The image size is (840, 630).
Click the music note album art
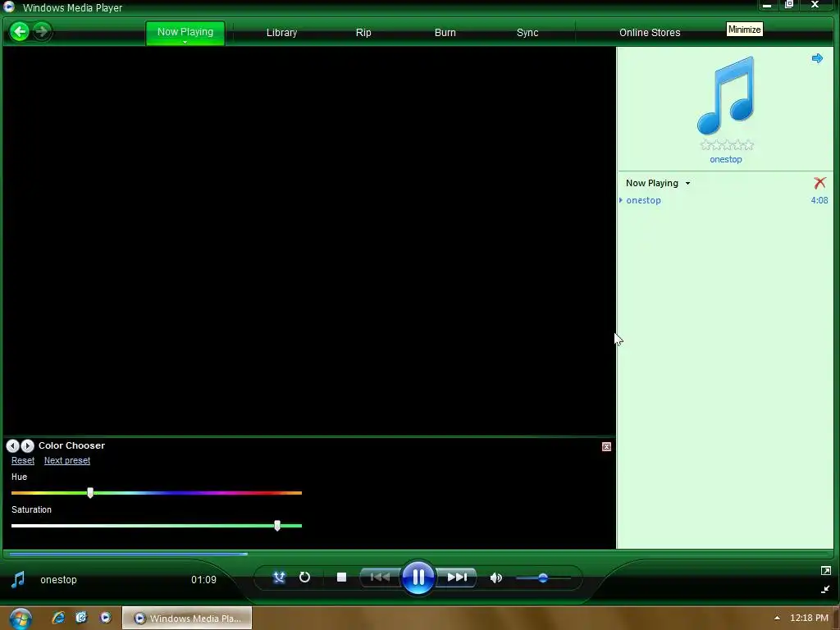click(x=726, y=95)
